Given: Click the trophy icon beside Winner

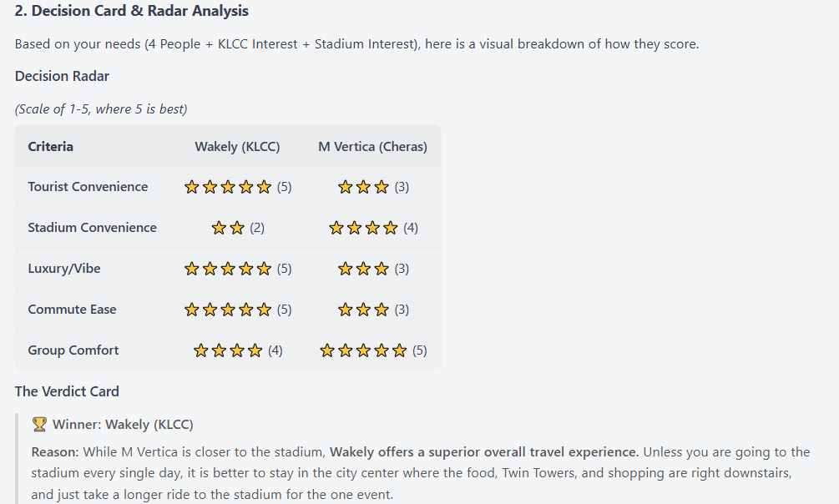Looking at the screenshot, I should point(39,425).
